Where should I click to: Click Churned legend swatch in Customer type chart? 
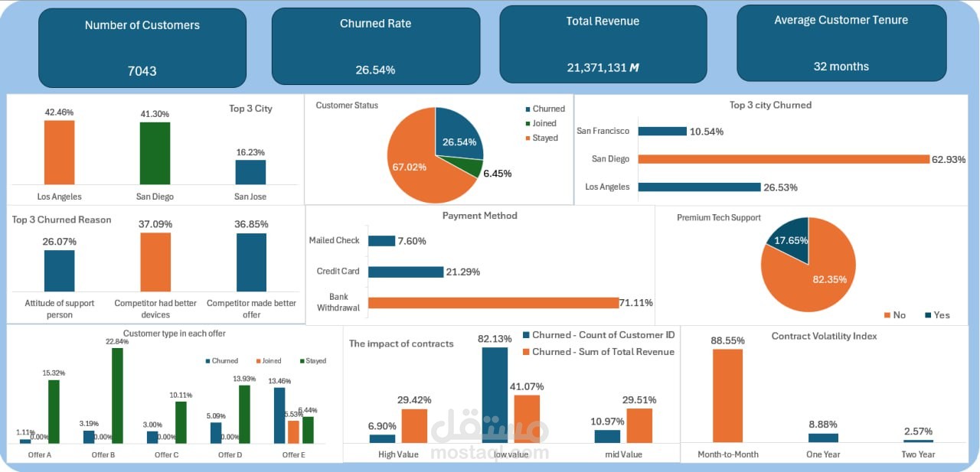pos(207,361)
